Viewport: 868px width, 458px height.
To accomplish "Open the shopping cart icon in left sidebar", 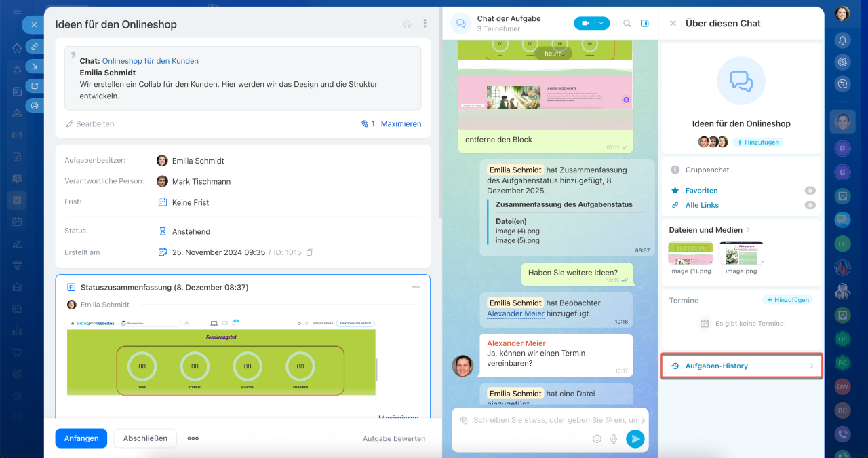I will pyautogui.click(x=17, y=352).
